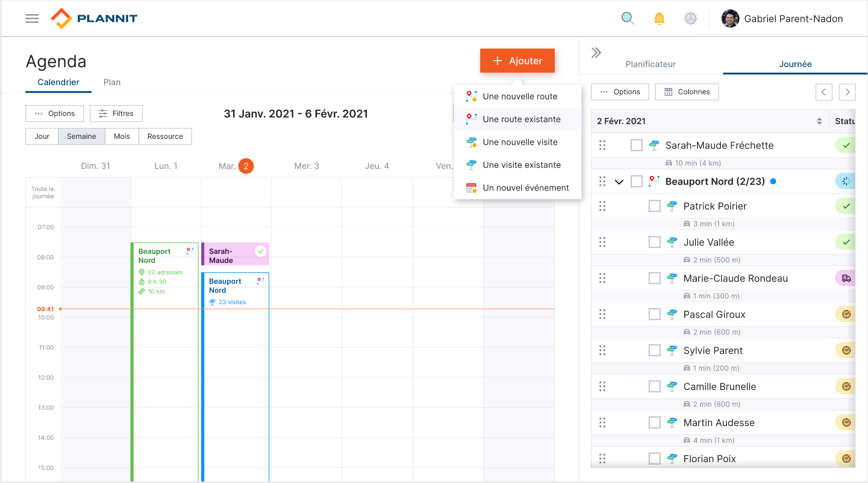Click the truck status icon for Marie-Claude Rondeau

(846, 278)
